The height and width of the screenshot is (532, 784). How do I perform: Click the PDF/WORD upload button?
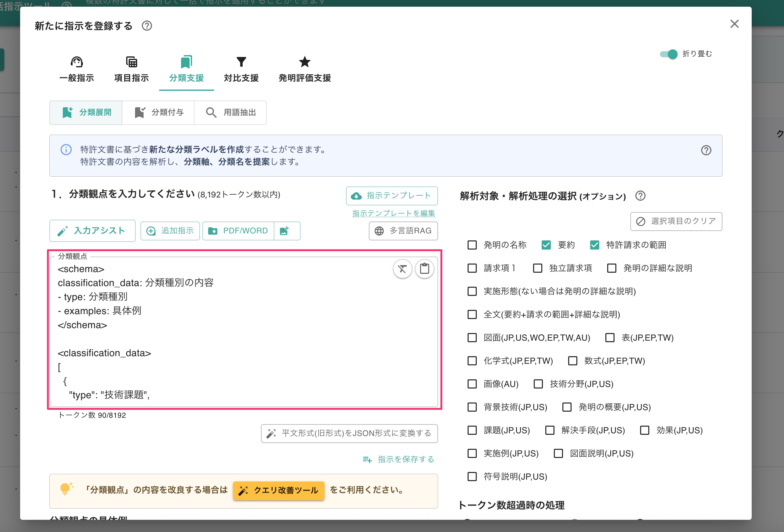(x=238, y=231)
